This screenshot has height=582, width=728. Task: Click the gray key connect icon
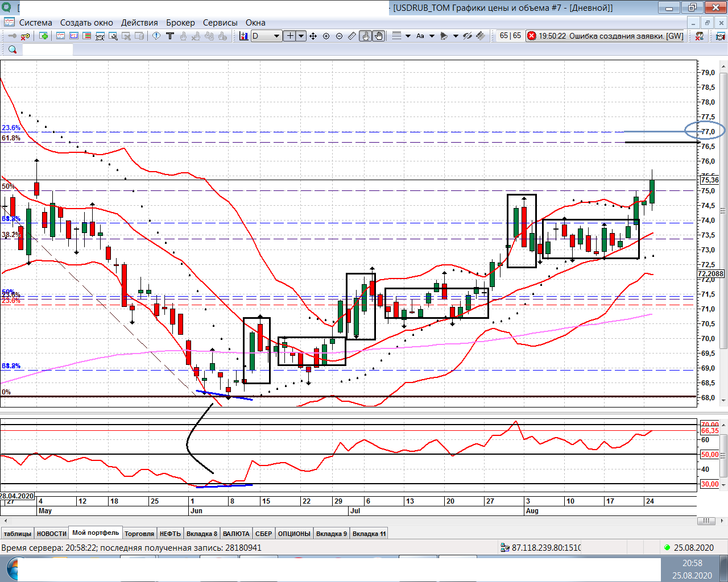coord(12,36)
